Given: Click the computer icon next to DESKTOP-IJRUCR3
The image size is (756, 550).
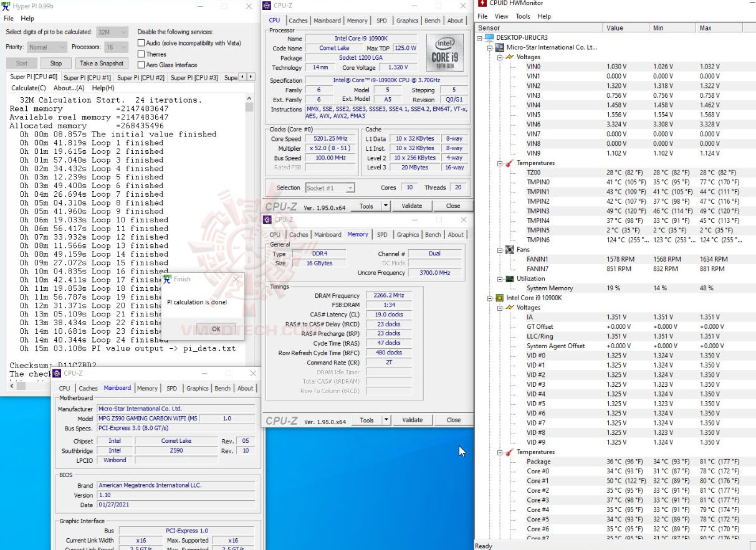Looking at the screenshot, I should [x=489, y=37].
